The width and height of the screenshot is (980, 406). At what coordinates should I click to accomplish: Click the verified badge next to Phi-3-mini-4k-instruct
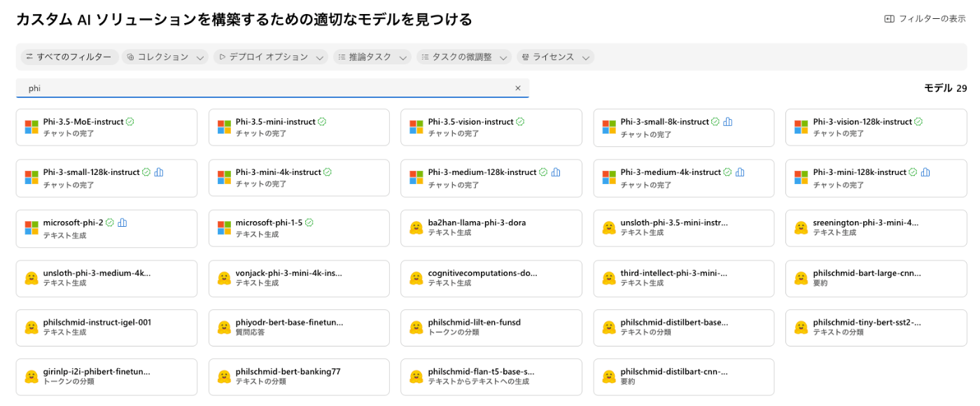coord(328,172)
